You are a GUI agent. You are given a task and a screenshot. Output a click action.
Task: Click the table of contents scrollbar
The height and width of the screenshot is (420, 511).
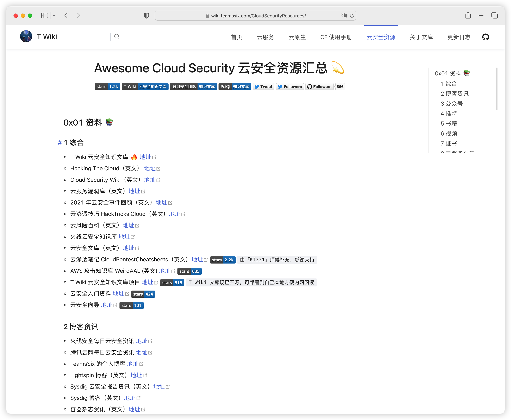(x=496, y=89)
